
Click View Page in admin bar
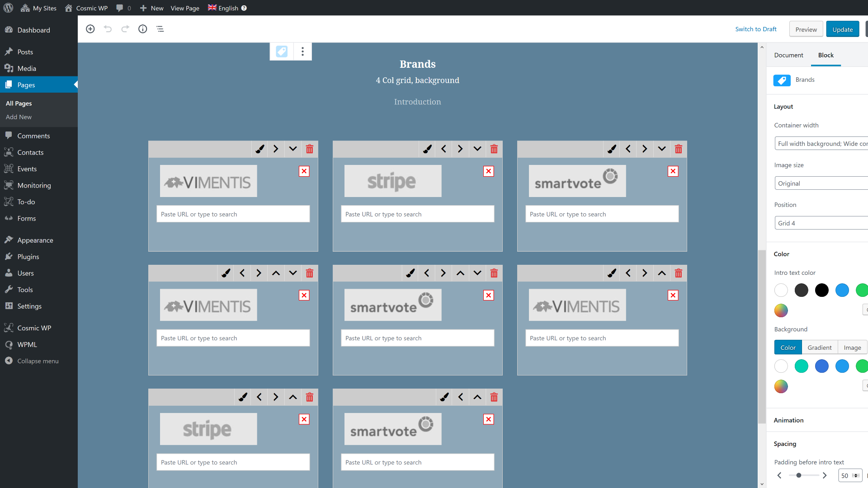[x=185, y=8]
